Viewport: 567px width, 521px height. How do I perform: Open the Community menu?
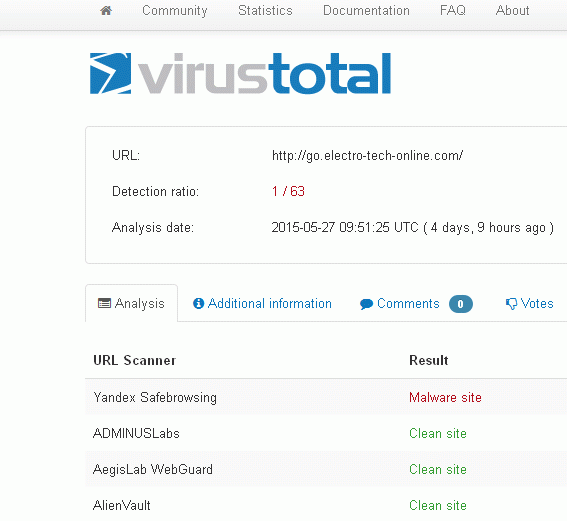point(175,10)
